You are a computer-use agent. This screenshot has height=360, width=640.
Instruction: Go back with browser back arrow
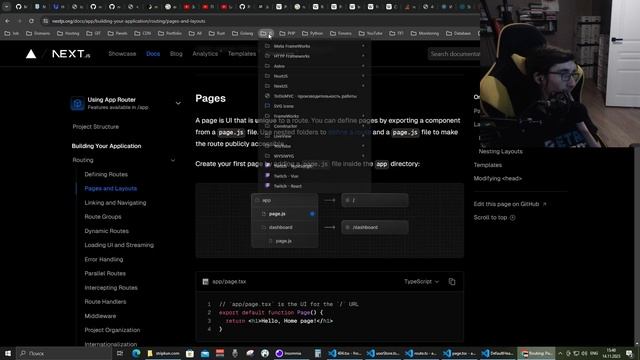[7, 21]
